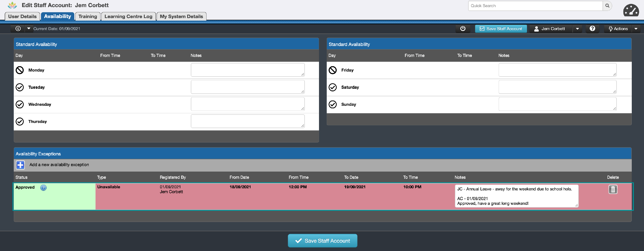Expand dropdown arrow beside info icon
Image resolution: width=644 pixels, height=251 pixels.
tap(29, 29)
